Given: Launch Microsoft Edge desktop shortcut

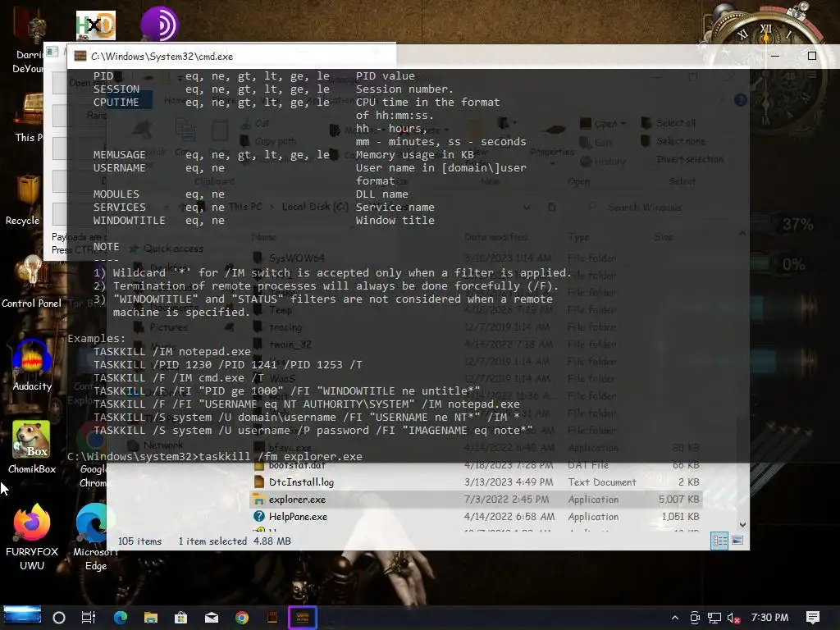Looking at the screenshot, I should [96, 537].
